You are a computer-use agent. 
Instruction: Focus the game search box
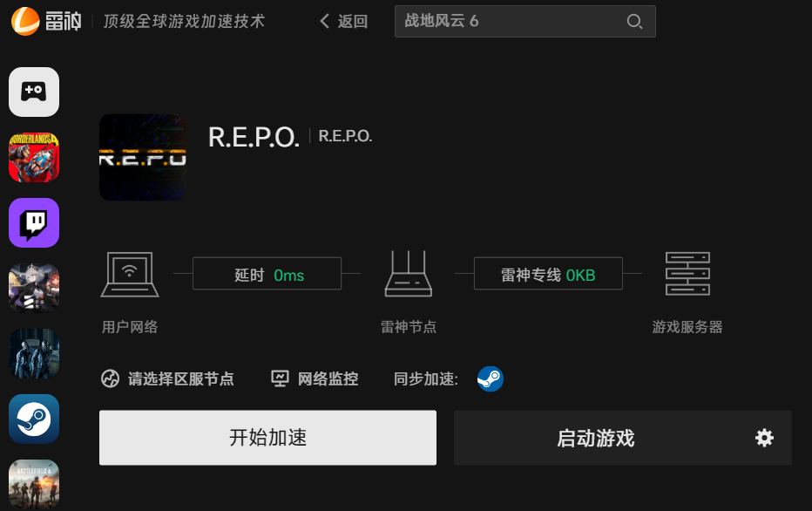525,21
